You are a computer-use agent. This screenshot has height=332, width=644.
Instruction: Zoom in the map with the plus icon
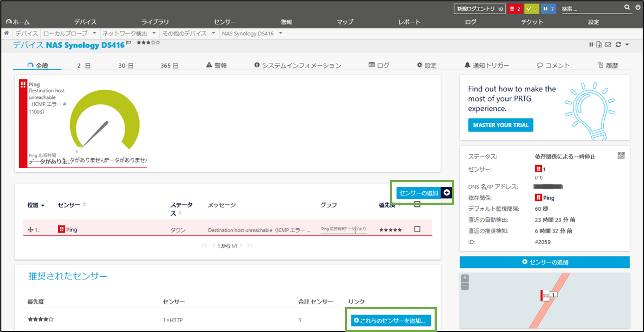pos(465,278)
